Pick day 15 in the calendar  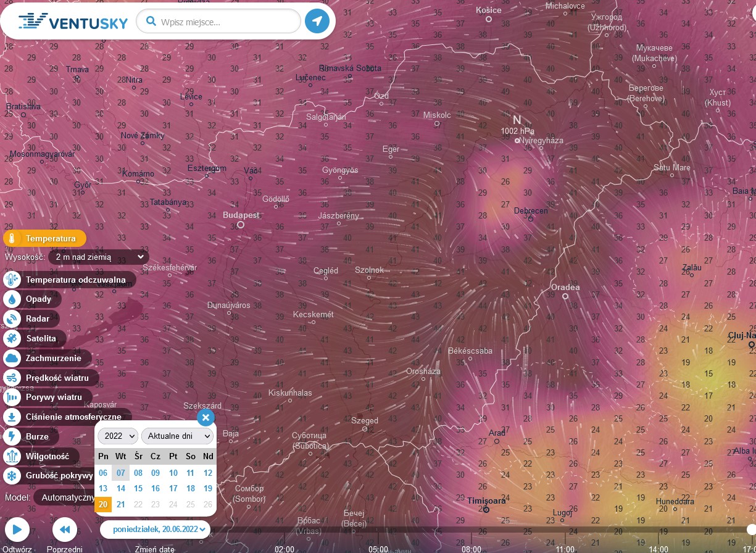138,488
